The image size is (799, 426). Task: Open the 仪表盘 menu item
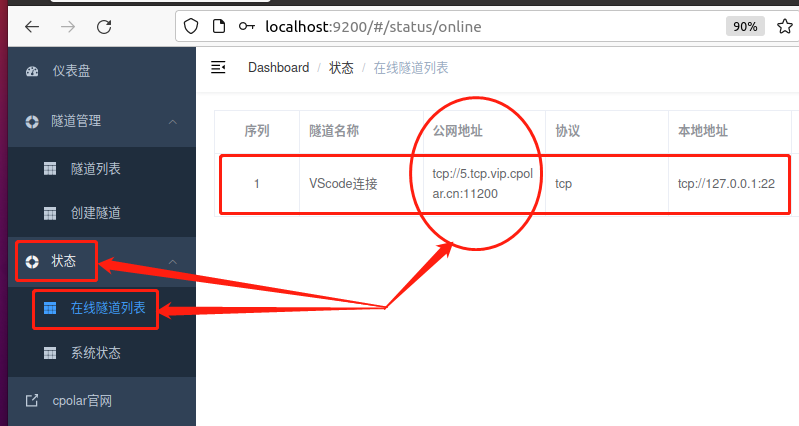(102, 71)
